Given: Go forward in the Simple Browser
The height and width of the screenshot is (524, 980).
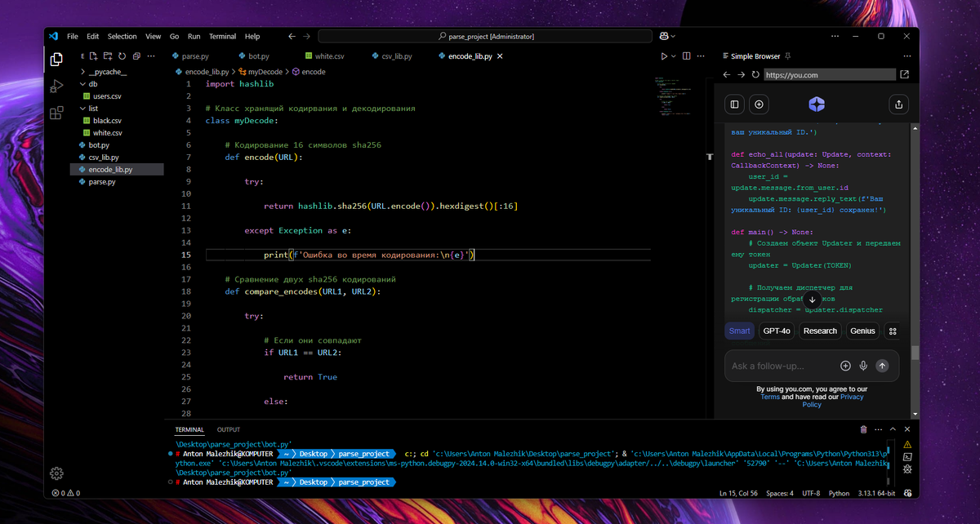Looking at the screenshot, I should point(742,74).
